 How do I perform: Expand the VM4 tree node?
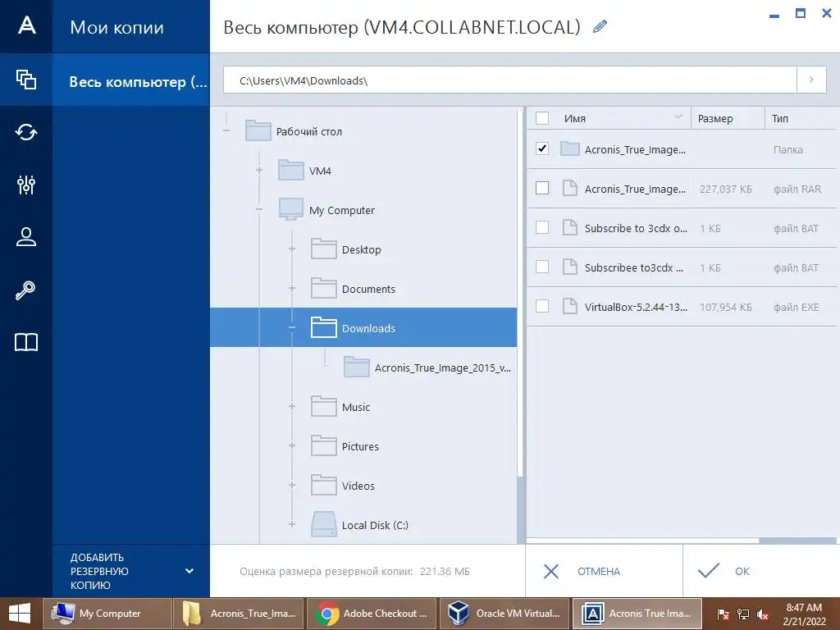(259, 170)
